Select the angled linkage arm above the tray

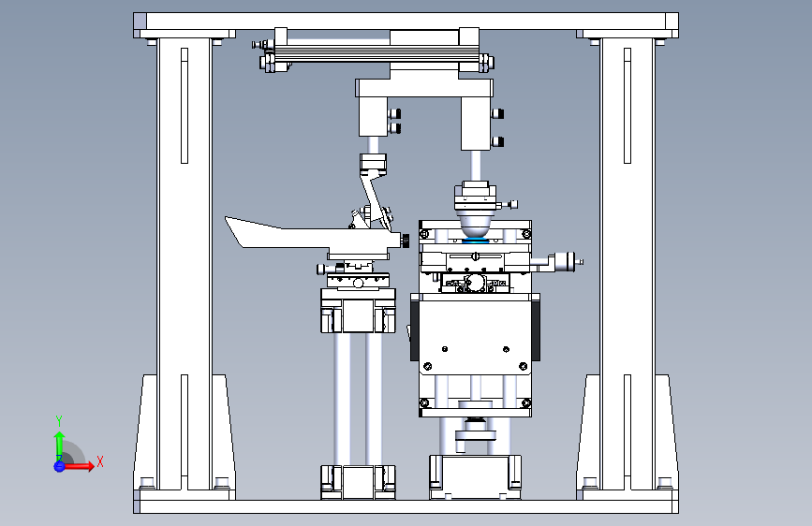point(374,199)
